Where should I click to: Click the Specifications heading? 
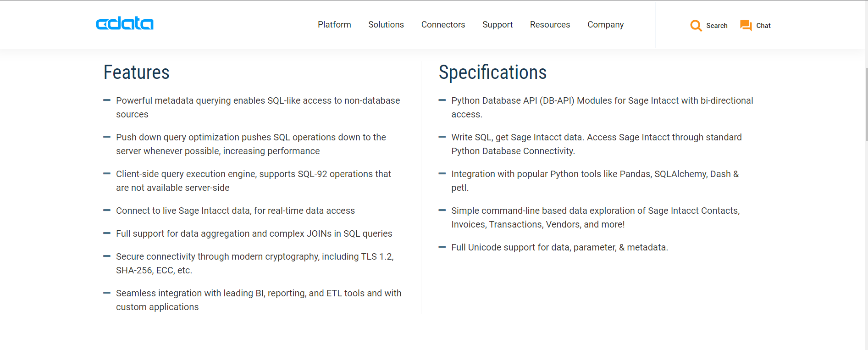(492, 72)
